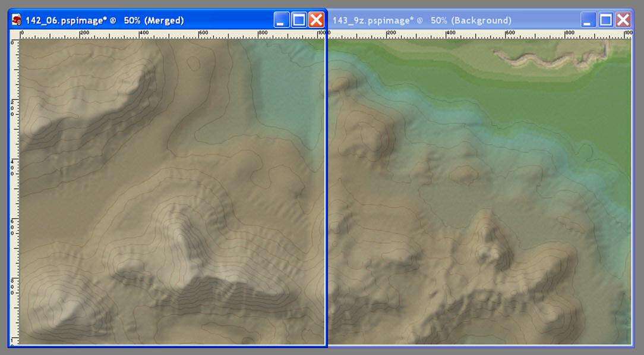Maximize the 142_06.pspimage window
644x355 pixels.
(299, 20)
